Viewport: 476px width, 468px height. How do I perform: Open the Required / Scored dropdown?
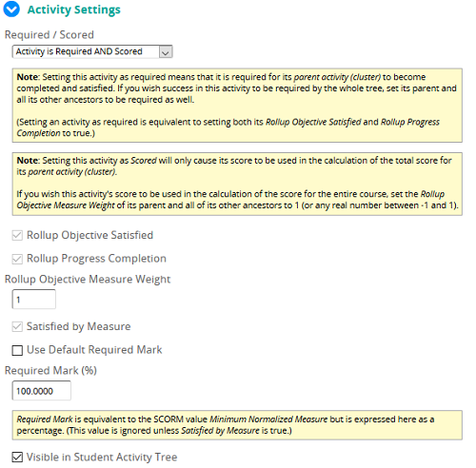pyautogui.click(x=92, y=51)
